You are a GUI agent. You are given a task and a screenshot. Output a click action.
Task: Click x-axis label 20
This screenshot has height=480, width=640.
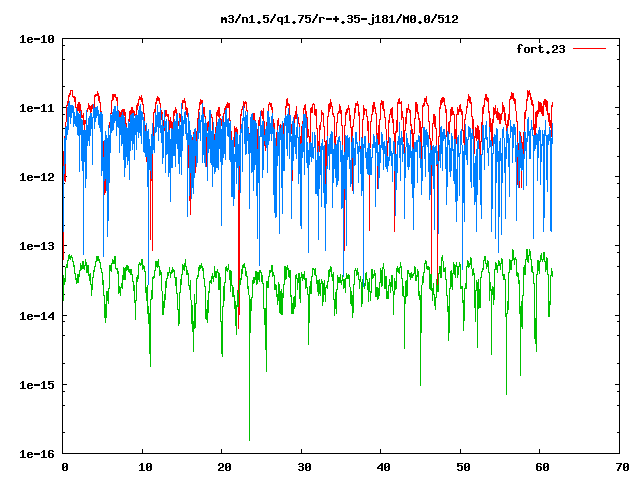(224, 467)
